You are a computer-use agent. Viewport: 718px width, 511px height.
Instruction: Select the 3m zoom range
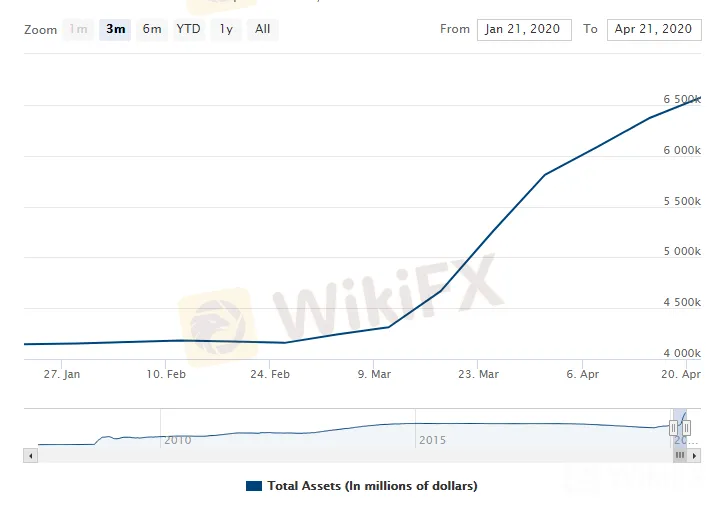click(x=116, y=29)
